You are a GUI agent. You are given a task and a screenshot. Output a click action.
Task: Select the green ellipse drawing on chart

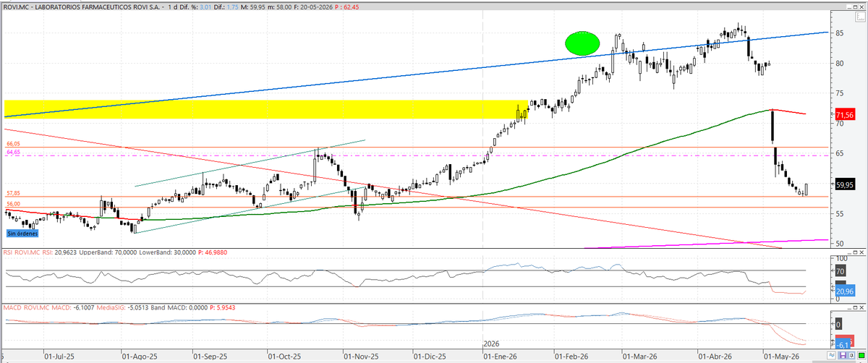pos(582,43)
